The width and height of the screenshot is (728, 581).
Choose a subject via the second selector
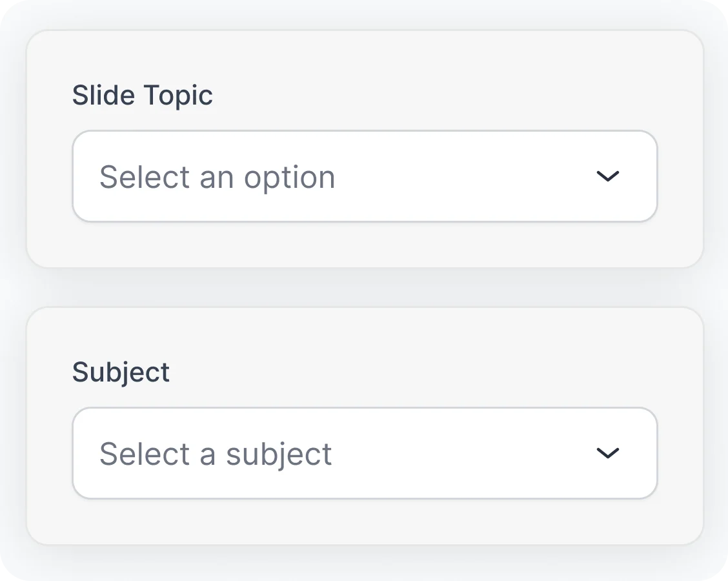[x=365, y=453]
